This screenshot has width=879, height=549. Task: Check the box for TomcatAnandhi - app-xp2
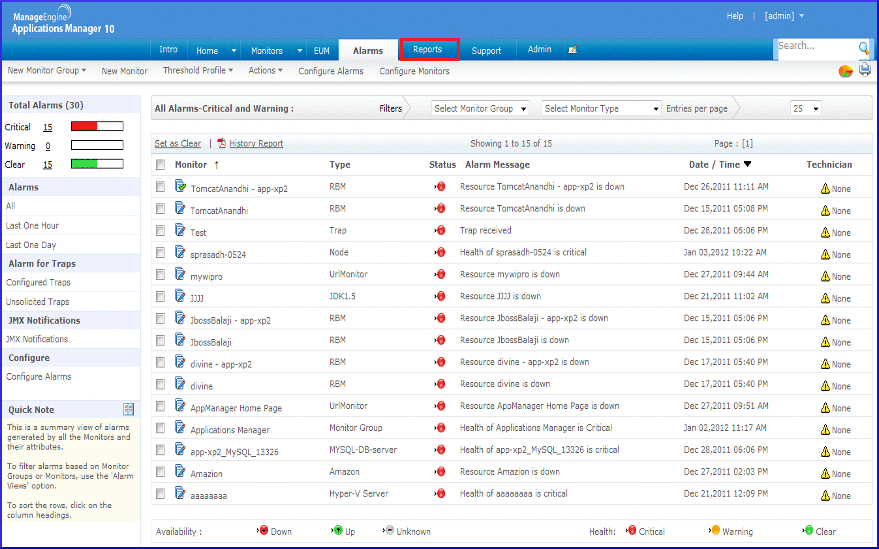pyautogui.click(x=160, y=186)
